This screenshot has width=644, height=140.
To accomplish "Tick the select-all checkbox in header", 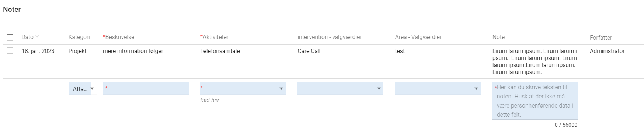I will (x=10, y=37).
